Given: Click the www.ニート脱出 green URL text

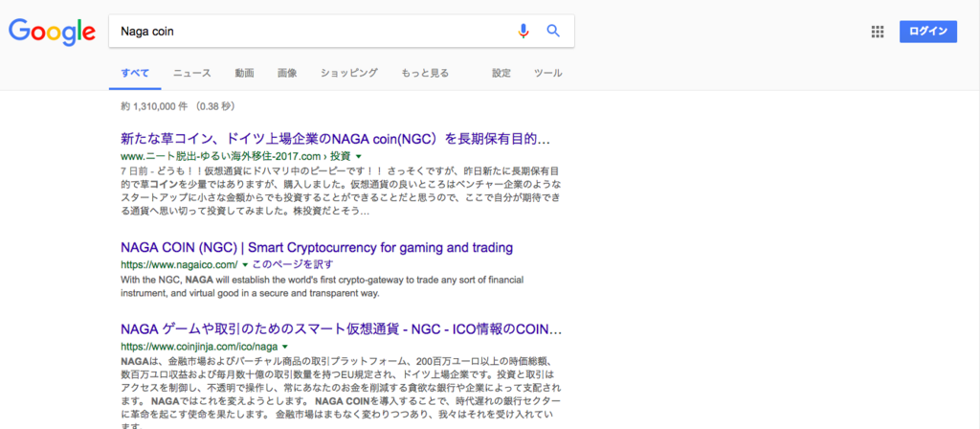Looking at the screenshot, I should [x=235, y=156].
